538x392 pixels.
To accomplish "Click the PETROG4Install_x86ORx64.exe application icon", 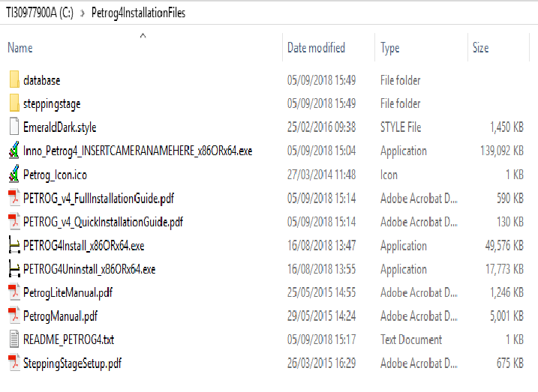I will (14, 245).
